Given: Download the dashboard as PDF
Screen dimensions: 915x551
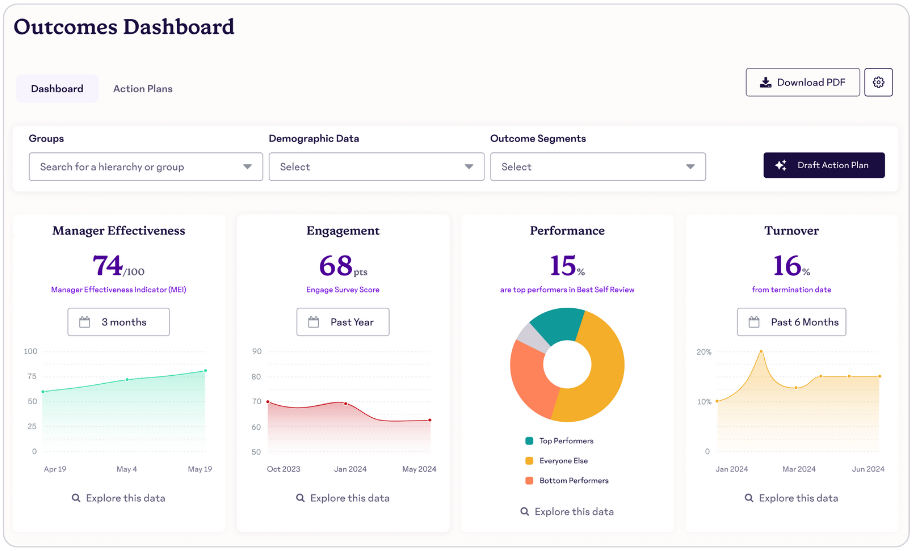Looking at the screenshot, I should pyautogui.click(x=802, y=82).
